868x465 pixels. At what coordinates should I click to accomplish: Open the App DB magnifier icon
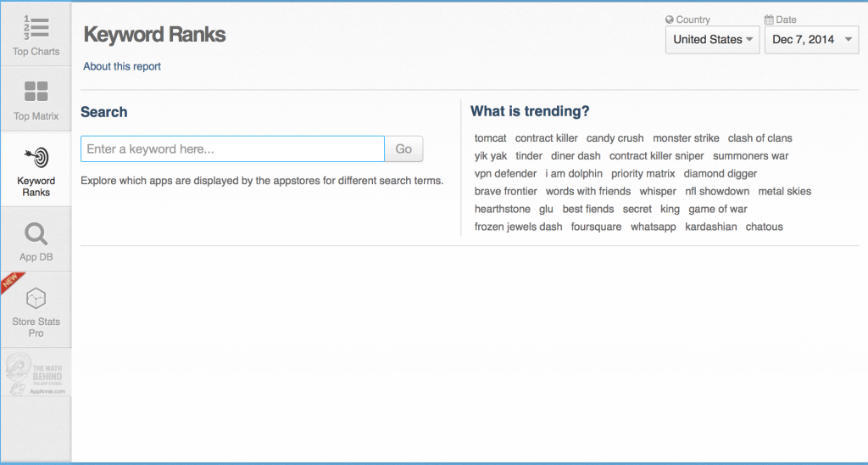[36, 233]
